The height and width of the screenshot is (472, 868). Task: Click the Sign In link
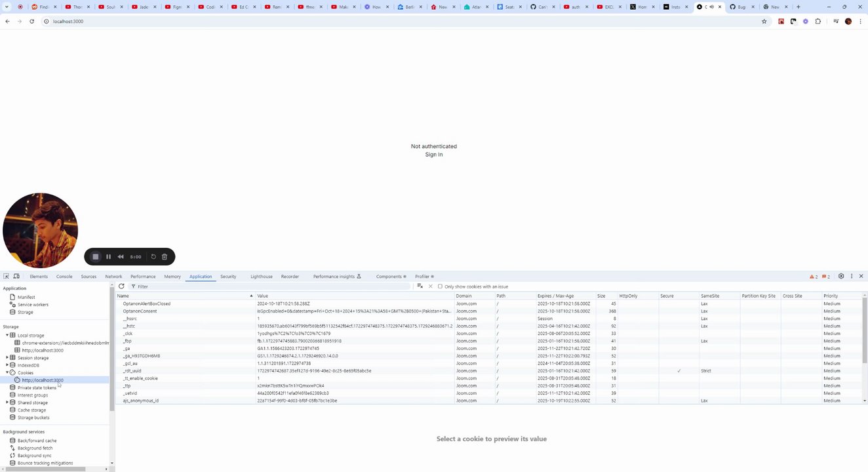[x=434, y=155]
